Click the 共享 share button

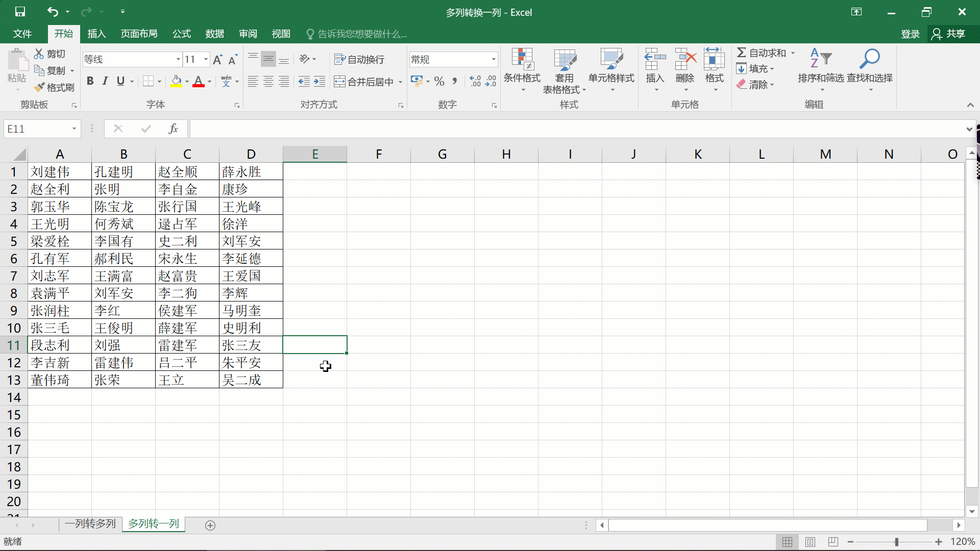pyautogui.click(x=949, y=34)
